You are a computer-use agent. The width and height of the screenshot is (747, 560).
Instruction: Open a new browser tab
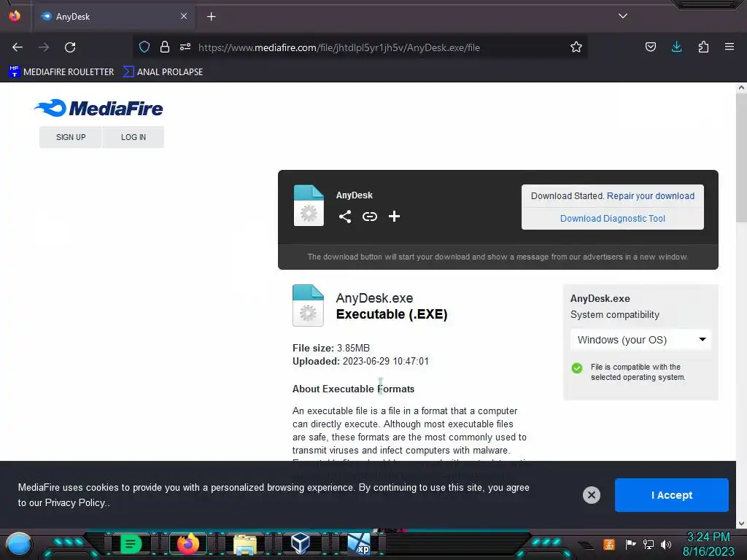(x=211, y=17)
